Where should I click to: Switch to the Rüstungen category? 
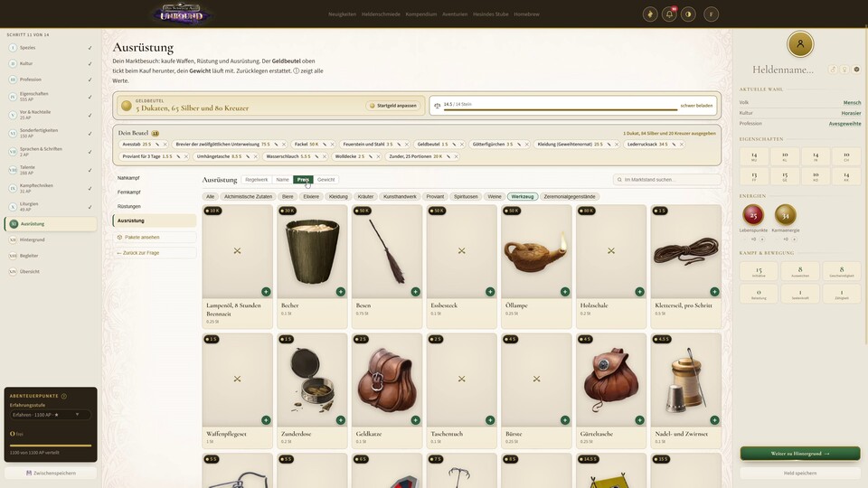coord(154,206)
